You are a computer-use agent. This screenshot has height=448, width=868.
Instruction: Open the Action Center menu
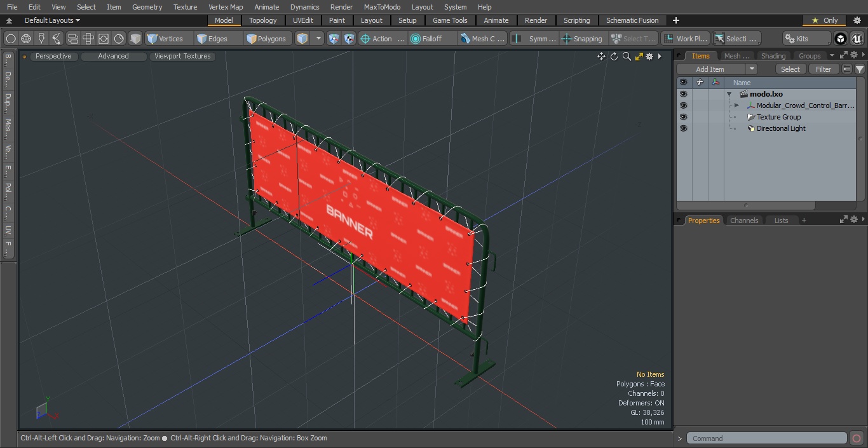click(383, 39)
